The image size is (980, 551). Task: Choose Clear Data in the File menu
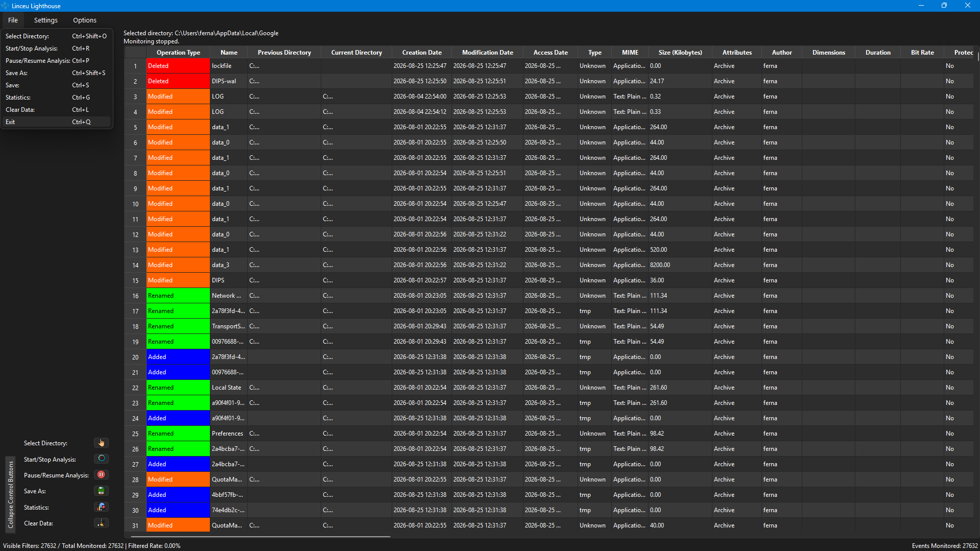[x=56, y=110]
